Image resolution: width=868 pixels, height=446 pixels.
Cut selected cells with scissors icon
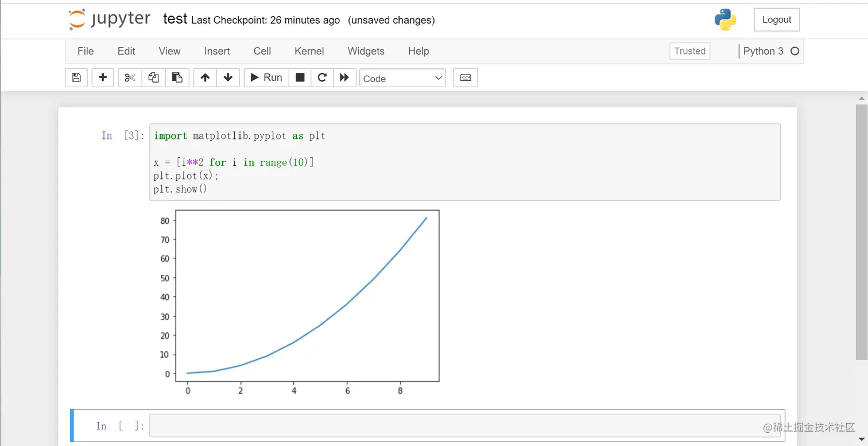coord(130,77)
